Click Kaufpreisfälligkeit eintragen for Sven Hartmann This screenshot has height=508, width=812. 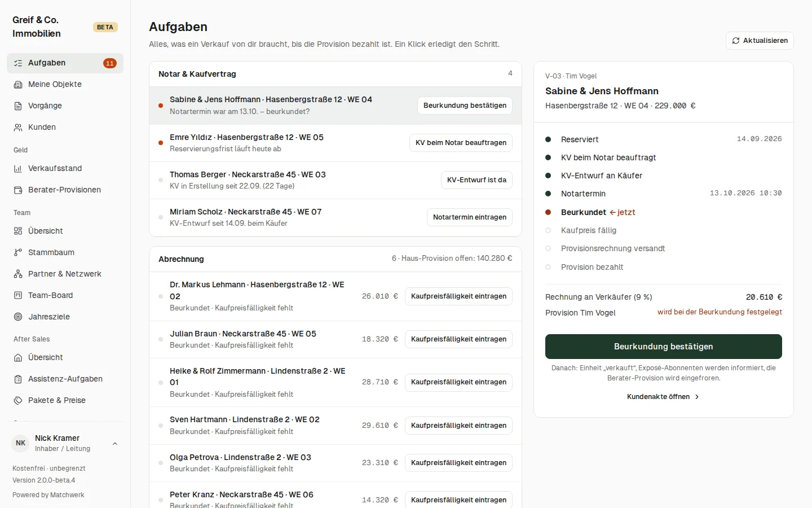coord(458,426)
